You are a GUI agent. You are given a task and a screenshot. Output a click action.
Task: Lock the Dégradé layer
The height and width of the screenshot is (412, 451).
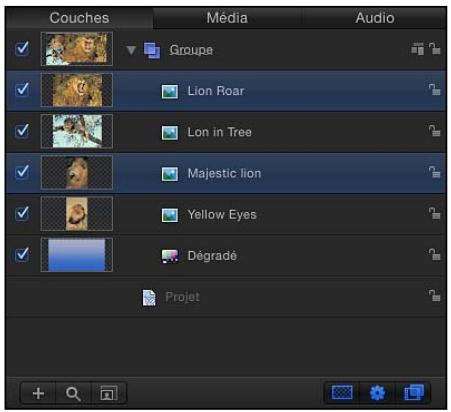(434, 255)
